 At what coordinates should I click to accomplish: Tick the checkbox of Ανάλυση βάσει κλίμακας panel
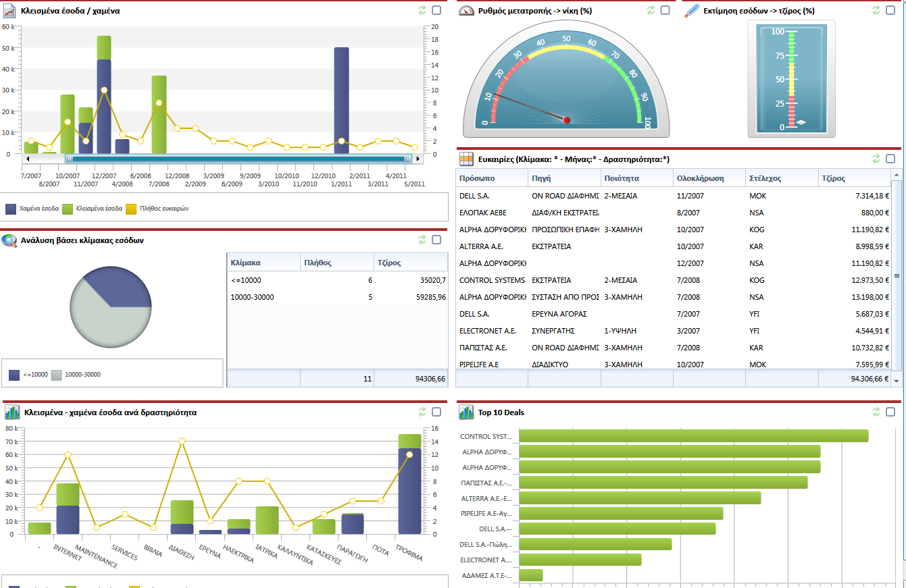pyautogui.click(x=436, y=240)
